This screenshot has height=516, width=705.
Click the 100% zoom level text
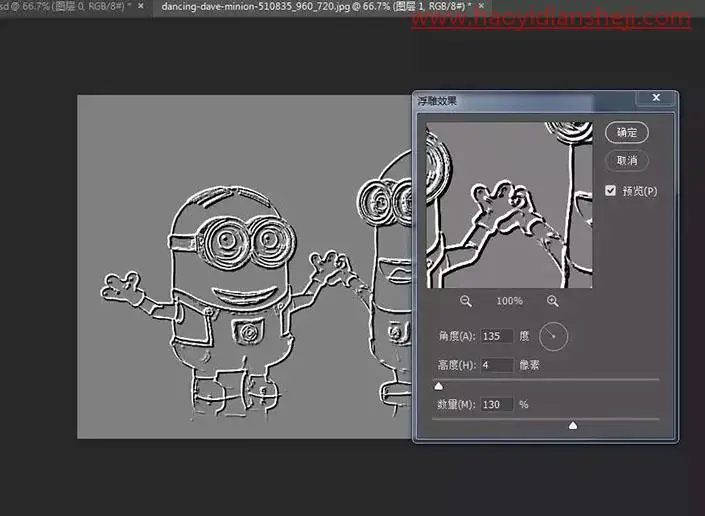pos(509,301)
